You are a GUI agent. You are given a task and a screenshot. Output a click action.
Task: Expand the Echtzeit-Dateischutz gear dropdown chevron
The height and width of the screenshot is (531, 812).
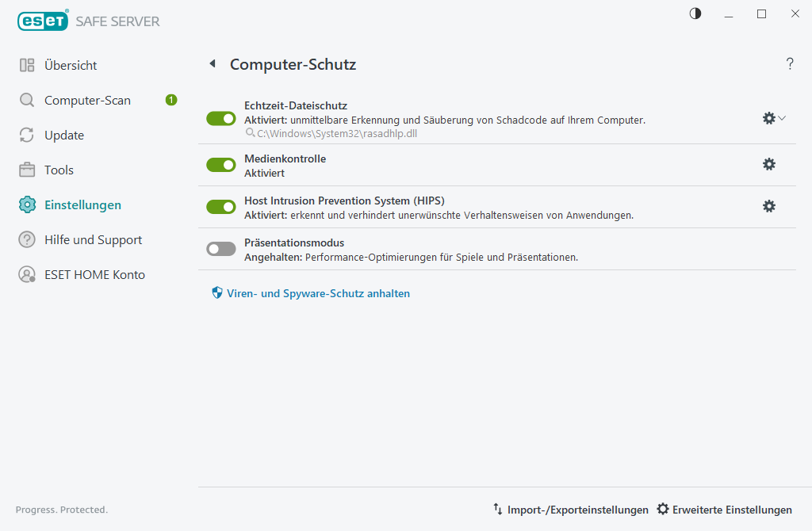(x=781, y=117)
